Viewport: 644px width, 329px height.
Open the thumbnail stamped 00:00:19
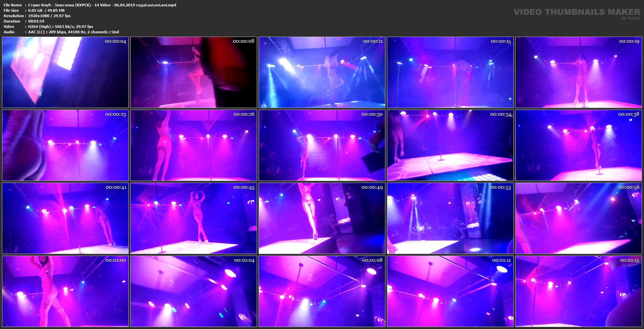point(579,72)
